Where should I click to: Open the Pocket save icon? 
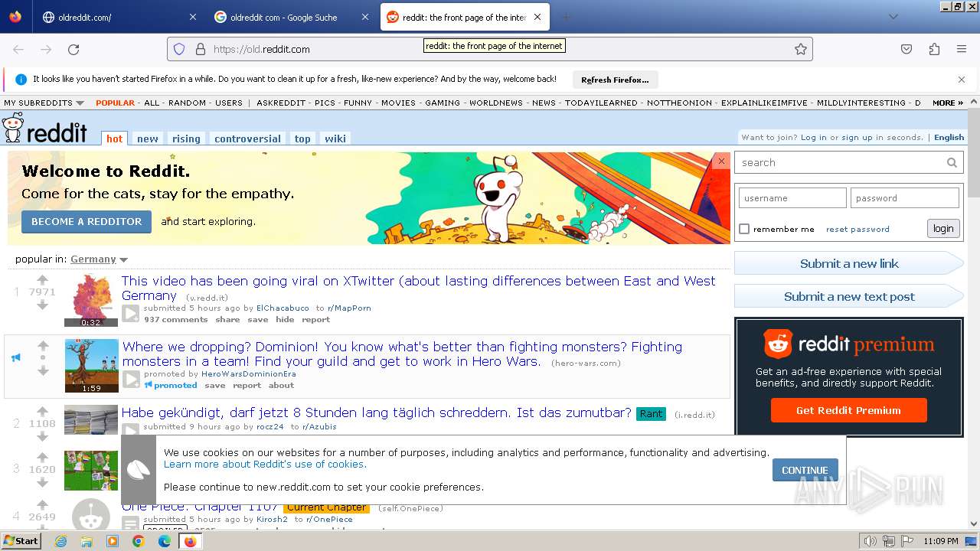(x=906, y=49)
